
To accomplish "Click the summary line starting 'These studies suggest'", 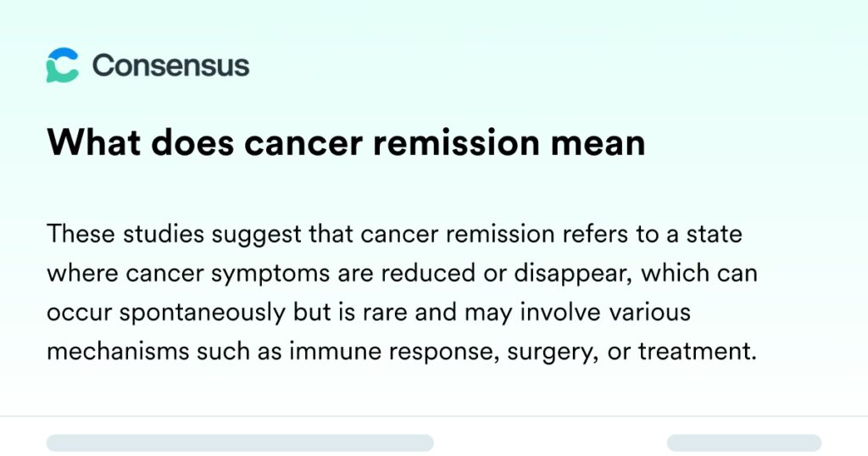I will click(x=395, y=233).
